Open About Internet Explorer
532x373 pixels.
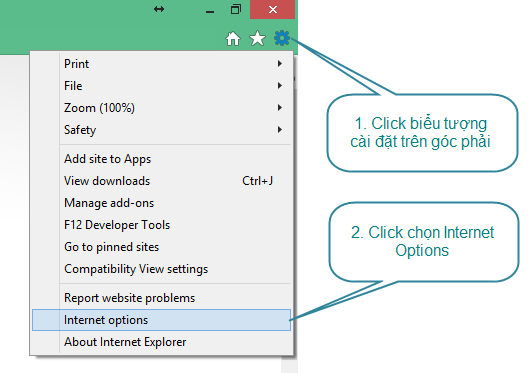coord(162,342)
